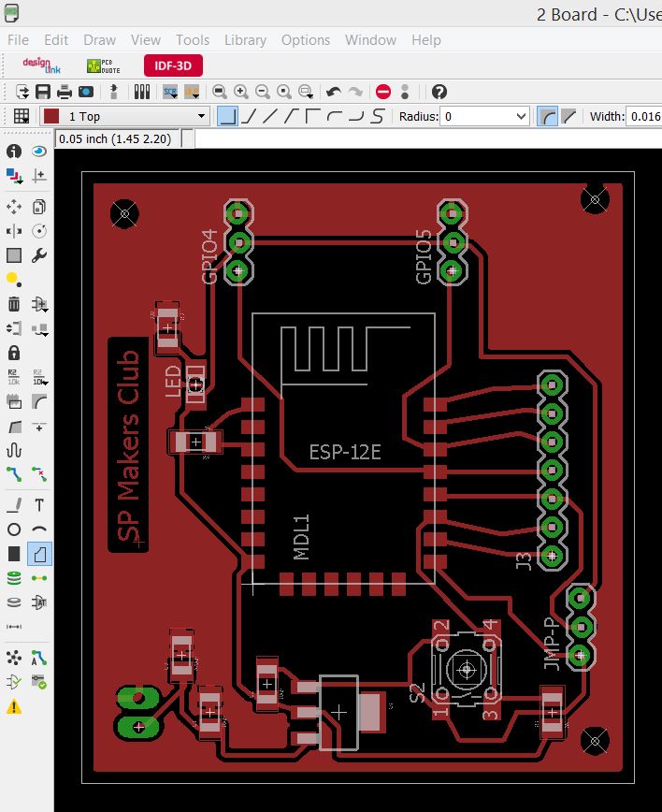Select the Ripup tool
The width and height of the screenshot is (662, 812).
tap(39, 474)
